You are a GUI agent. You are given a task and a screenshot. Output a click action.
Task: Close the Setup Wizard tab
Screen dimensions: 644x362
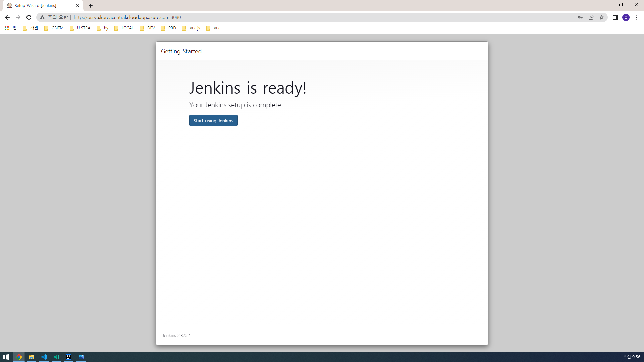pyautogui.click(x=78, y=6)
